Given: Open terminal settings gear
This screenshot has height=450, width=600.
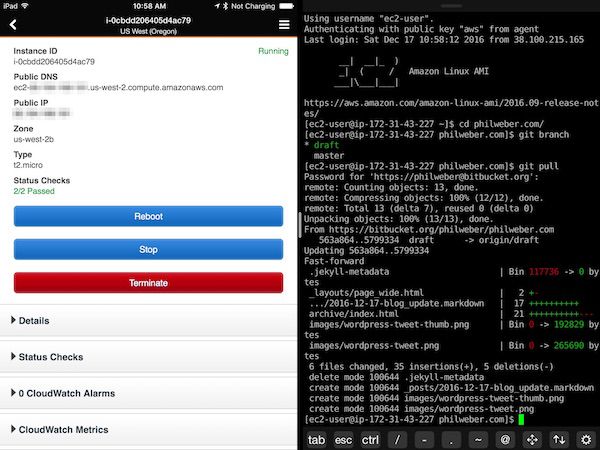Looking at the screenshot, I should click(x=586, y=440).
